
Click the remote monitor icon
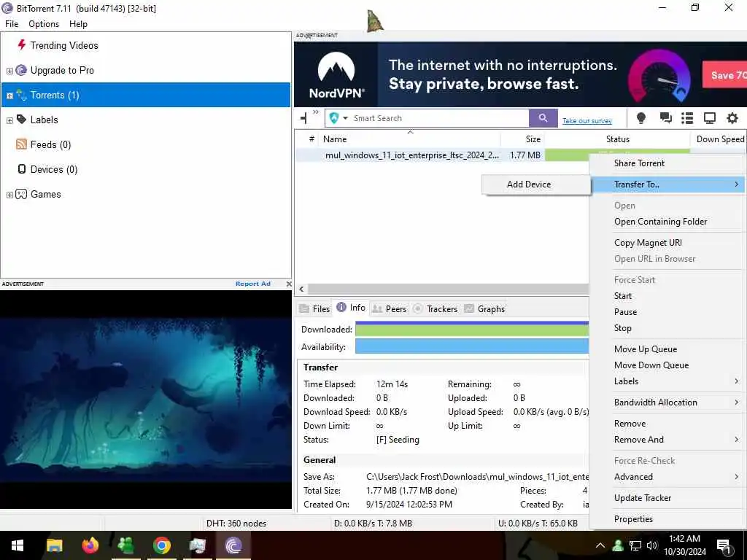point(709,117)
